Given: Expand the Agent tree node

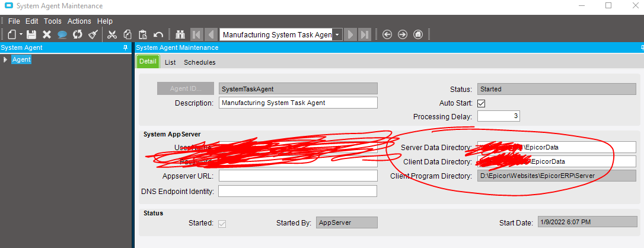Looking at the screenshot, I should 5,59.
